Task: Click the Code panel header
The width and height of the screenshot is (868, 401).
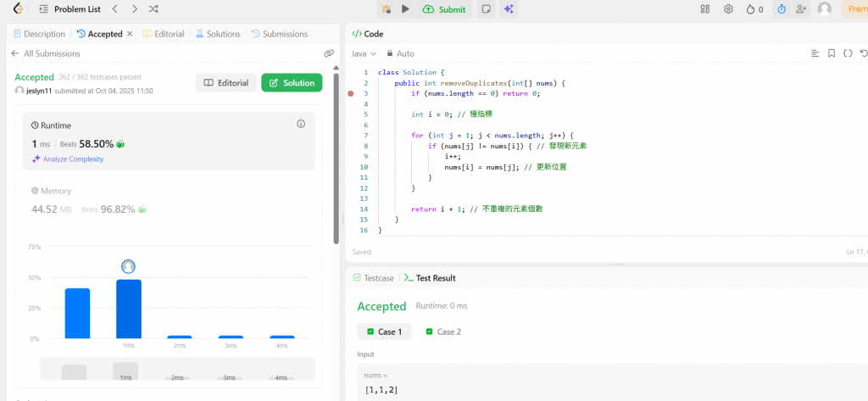Action: point(368,34)
